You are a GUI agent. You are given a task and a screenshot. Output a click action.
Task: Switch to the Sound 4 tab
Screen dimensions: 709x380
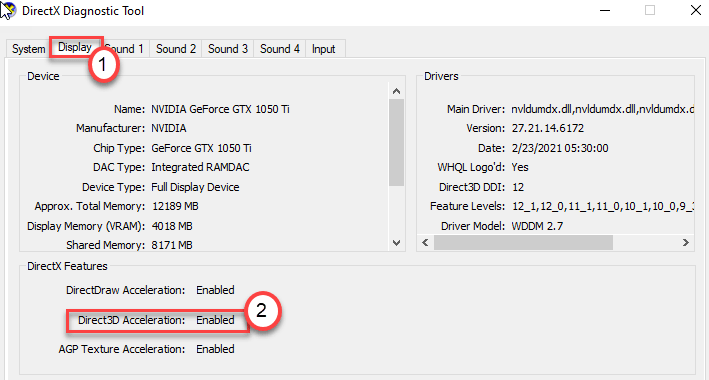click(x=280, y=49)
